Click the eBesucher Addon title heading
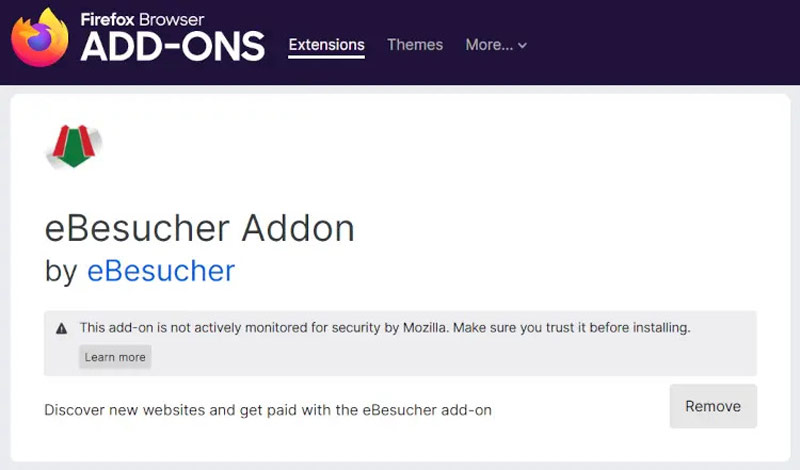Image resolution: width=800 pixels, height=470 pixels. pos(199,228)
